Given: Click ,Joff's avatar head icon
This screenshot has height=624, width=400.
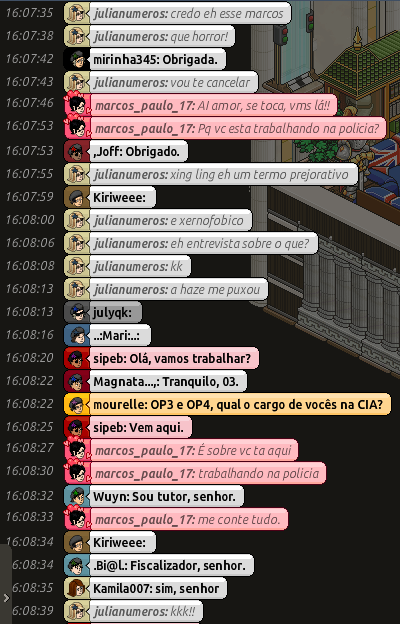Looking at the screenshot, I should [x=77, y=152].
